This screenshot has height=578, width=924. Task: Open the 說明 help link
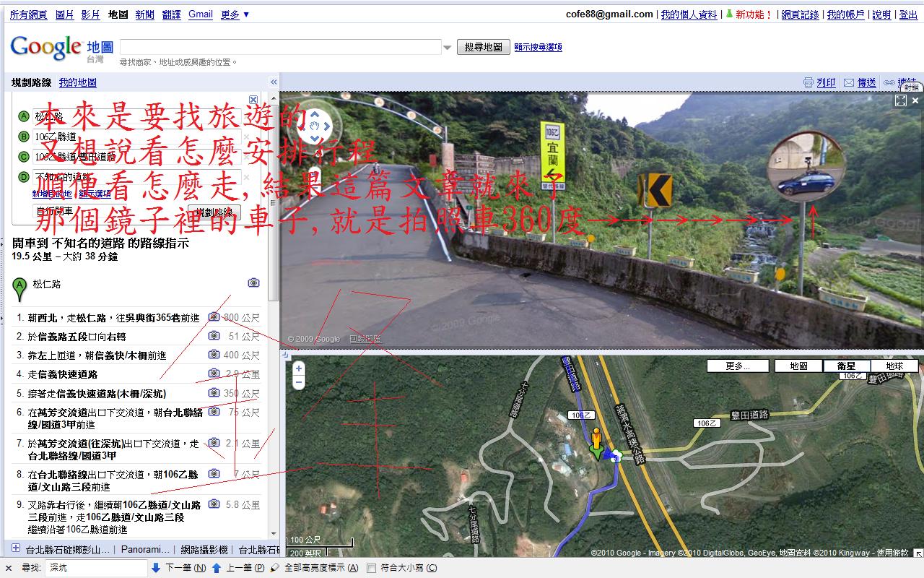[881, 14]
